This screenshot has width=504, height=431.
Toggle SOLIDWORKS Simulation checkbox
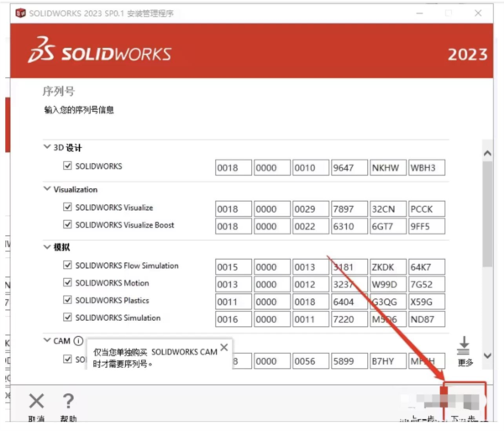[x=67, y=318]
